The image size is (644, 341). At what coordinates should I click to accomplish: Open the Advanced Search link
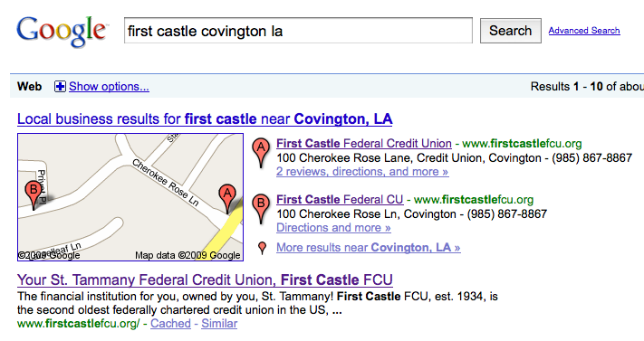click(x=584, y=31)
